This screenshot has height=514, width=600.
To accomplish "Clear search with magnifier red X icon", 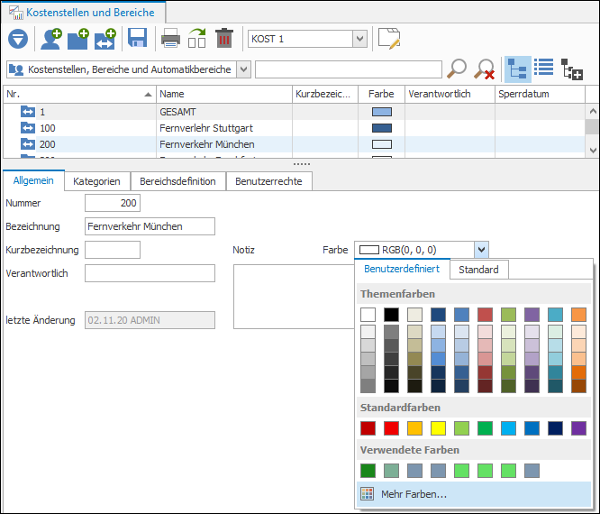I will (x=484, y=69).
